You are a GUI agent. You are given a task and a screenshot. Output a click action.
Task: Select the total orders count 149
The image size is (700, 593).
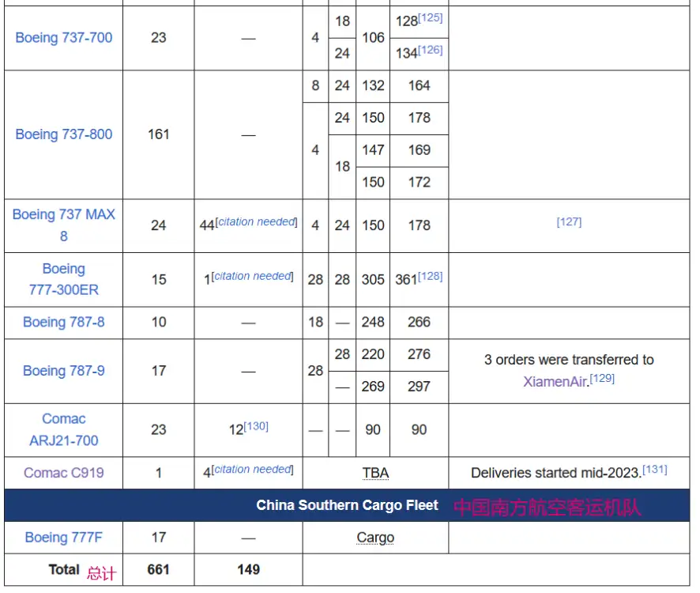pos(249,570)
